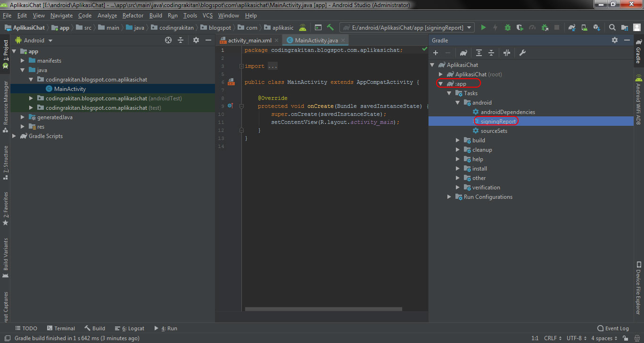Open Device File Explorer side tab
This screenshot has height=343, width=644.
[x=639, y=287]
